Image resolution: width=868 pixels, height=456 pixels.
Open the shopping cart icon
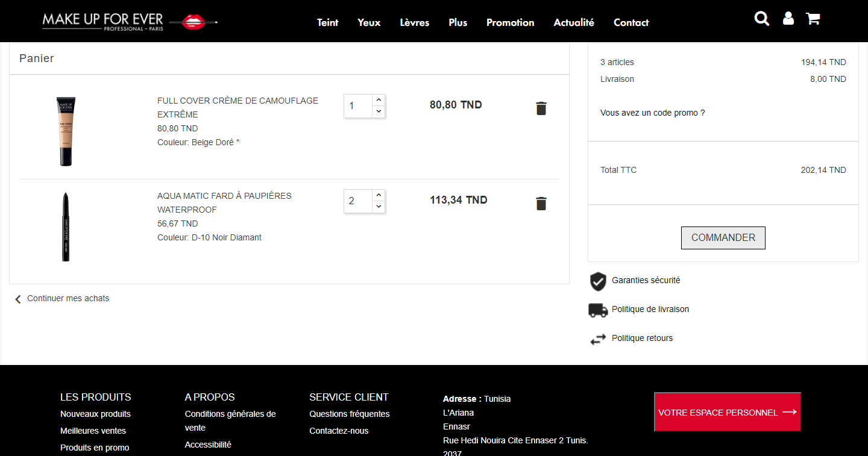[x=813, y=19]
